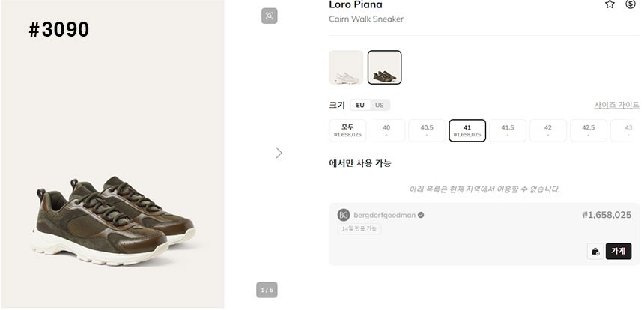
Task: Select the white sneaker color thumbnail
Action: [x=346, y=67]
